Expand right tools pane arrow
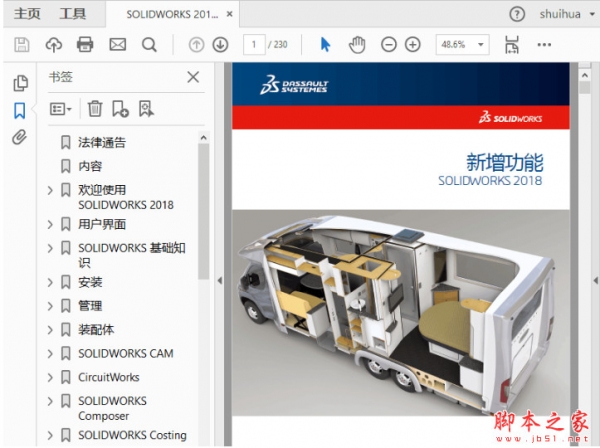The image size is (600, 448). click(596, 280)
